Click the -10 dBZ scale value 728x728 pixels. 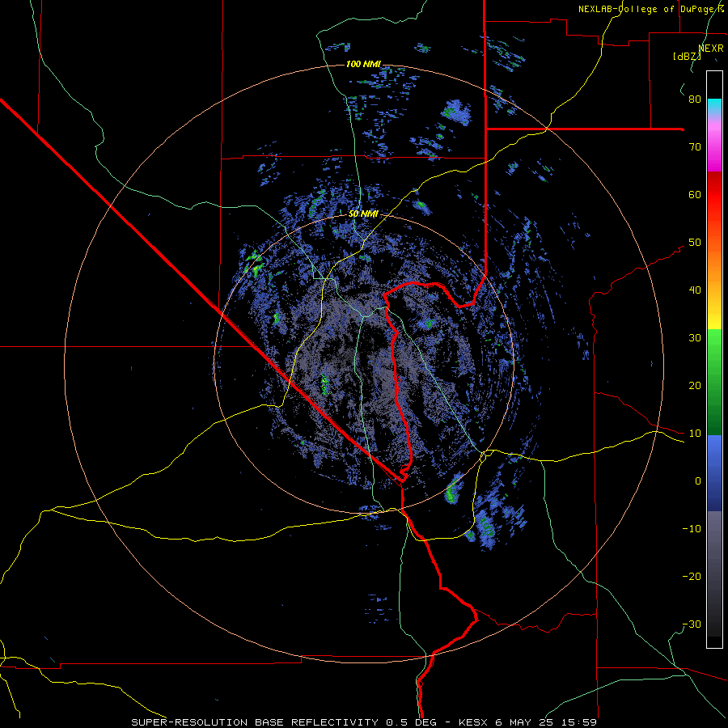(x=692, y=529)
